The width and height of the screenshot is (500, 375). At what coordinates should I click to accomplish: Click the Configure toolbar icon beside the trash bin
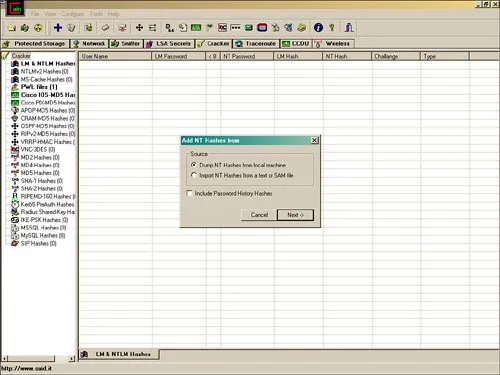89,28
